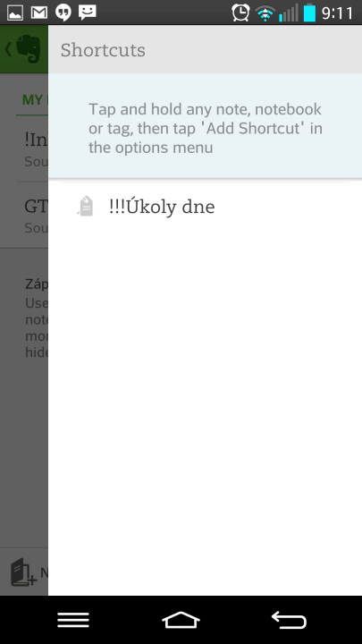
Task: Tap the Evernote elephant logo icon
Action: [28, 49]
